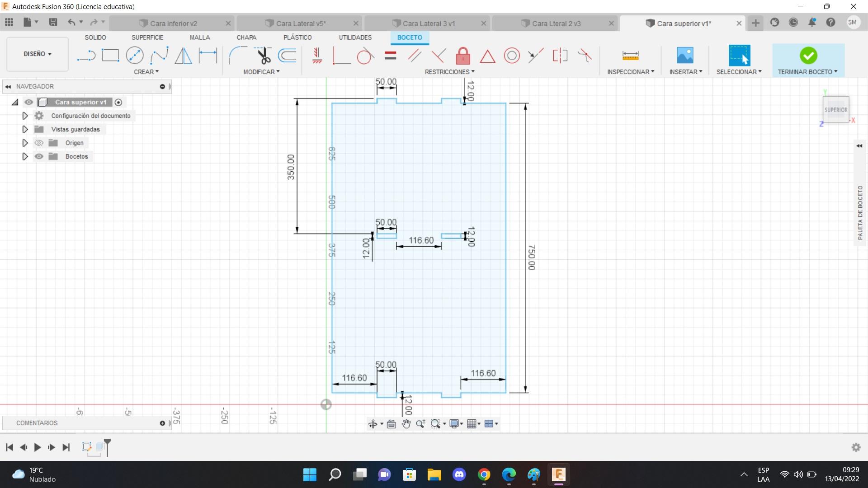Screen dimensions: 868x488
Task: Click TERMINAR BOCETO green check button
Action: pos(808,56)
